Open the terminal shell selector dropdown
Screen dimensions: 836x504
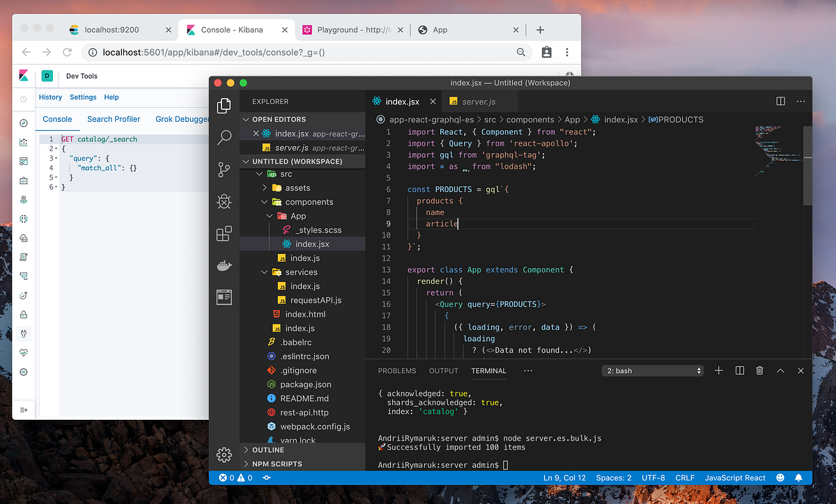point(652,370)
